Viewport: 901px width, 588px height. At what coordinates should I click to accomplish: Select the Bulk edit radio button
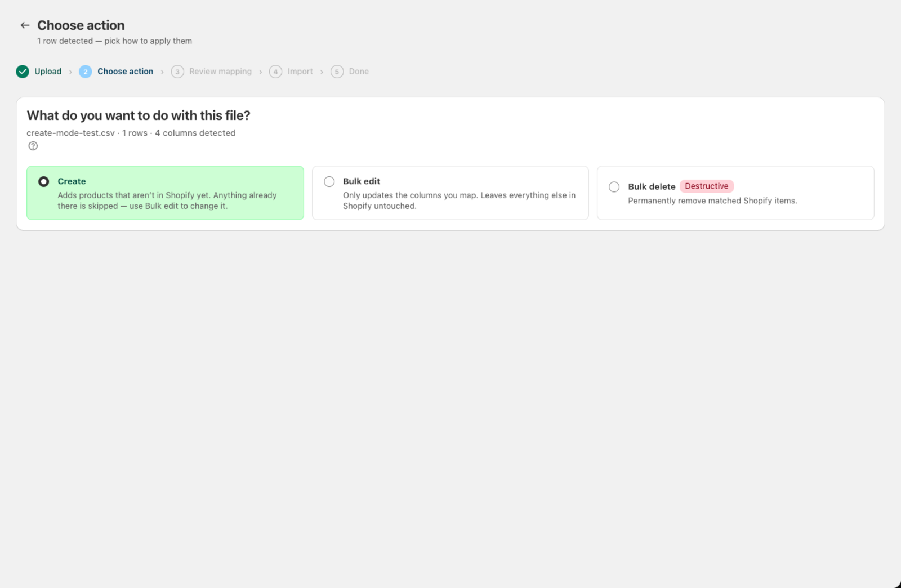pyautogui.click(x=329, y=181)
